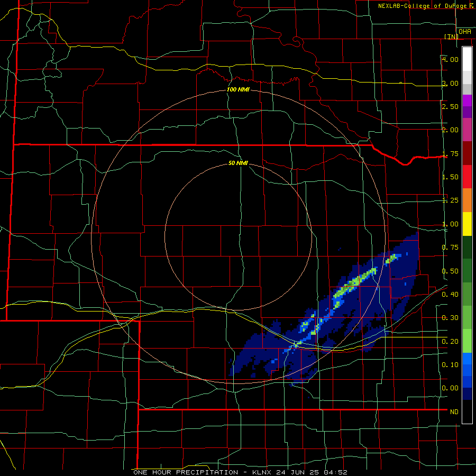The height and width of the screenshot is (476, 476).
Task: Pick the bright lime swatch above 0.20
Action: pyautogui.click(x=467, y=341)
